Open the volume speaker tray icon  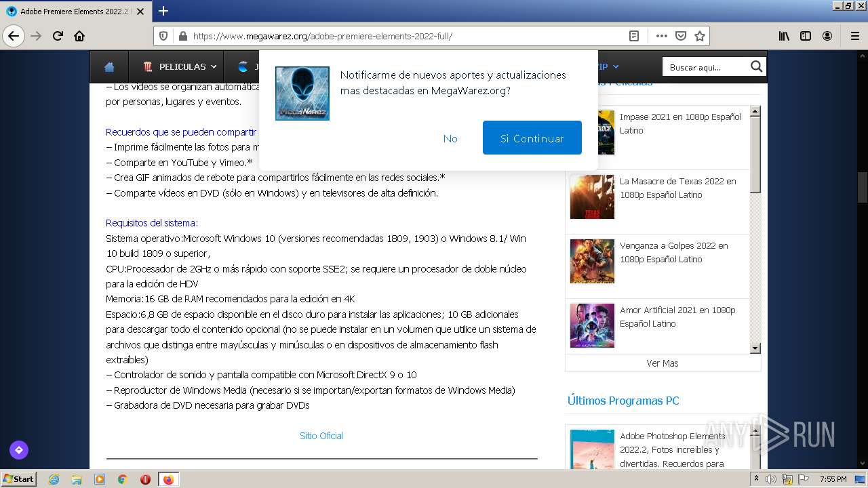pyautogui.click(x=771, y=479)
